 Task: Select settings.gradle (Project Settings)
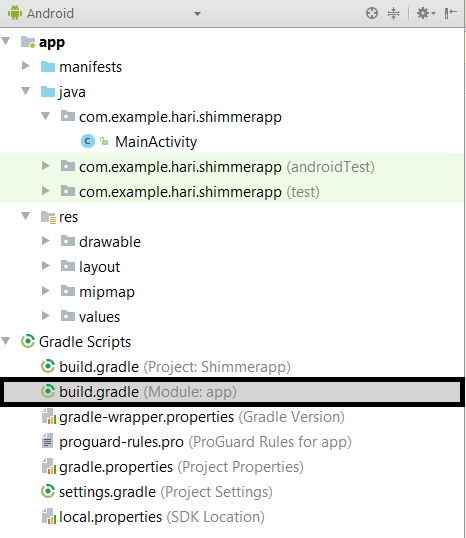pos(157,492)
